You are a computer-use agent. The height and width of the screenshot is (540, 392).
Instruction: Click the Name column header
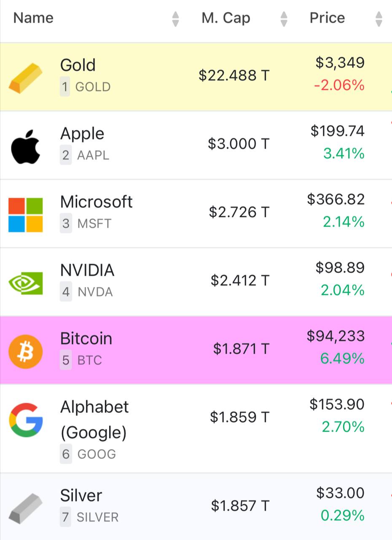[x=33, y=18]
